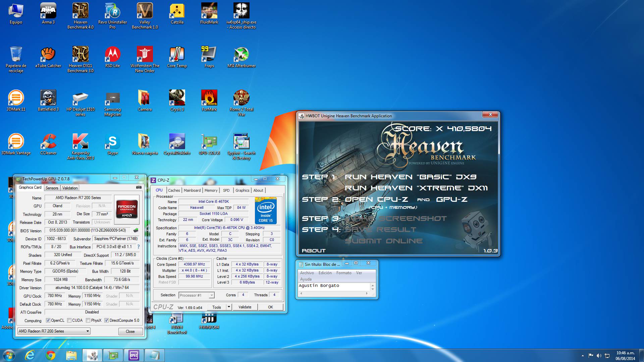Open the Papelera de reciclaje icon
The width and height of the screenshot is (644, 362).
click(x=16, y=59)
